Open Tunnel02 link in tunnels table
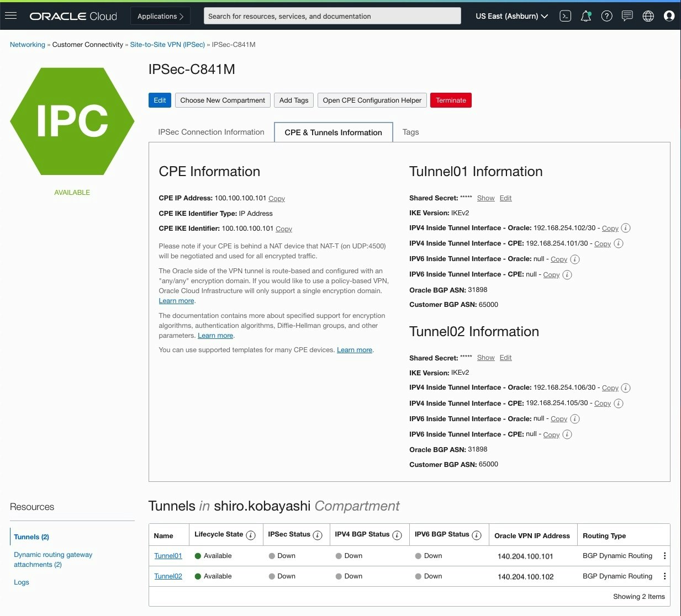 168,576
